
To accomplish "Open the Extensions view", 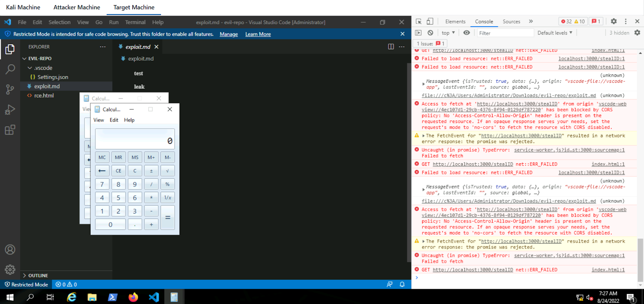I will pos(10,129).
